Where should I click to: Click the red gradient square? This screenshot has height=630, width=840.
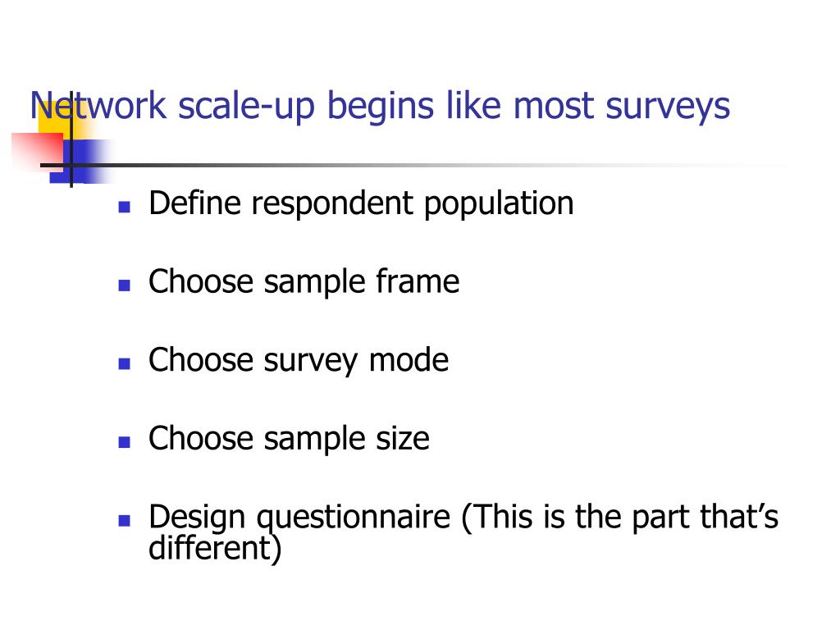(37, 151)
